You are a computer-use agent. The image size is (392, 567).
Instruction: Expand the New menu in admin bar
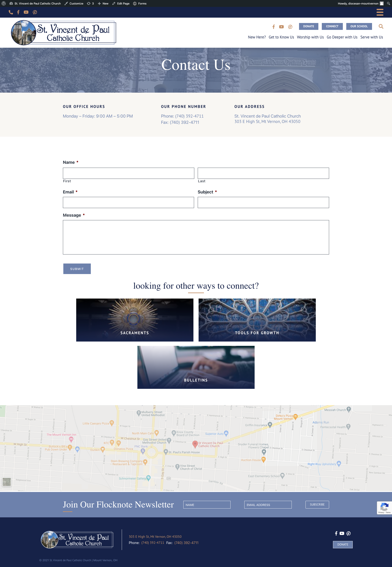click(x=103, y=3)
